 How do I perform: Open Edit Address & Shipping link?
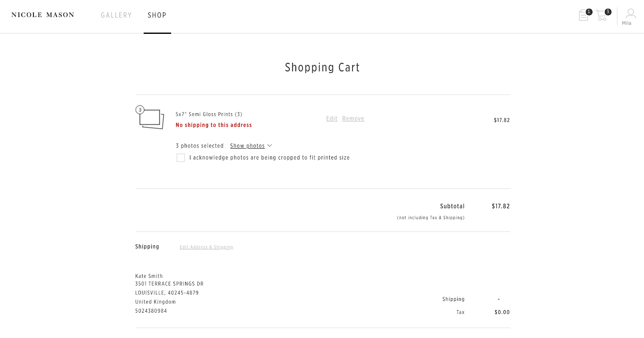coord(206,247)
